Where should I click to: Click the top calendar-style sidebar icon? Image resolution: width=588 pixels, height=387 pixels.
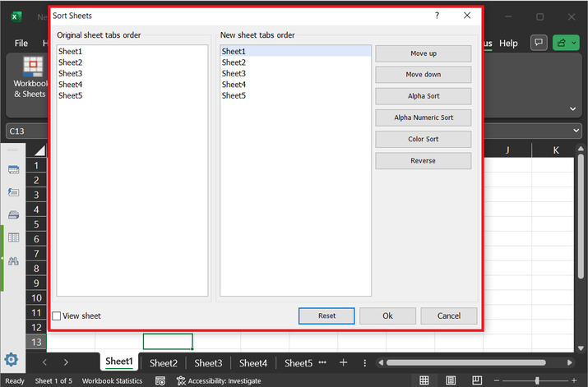tap(13, 170)
